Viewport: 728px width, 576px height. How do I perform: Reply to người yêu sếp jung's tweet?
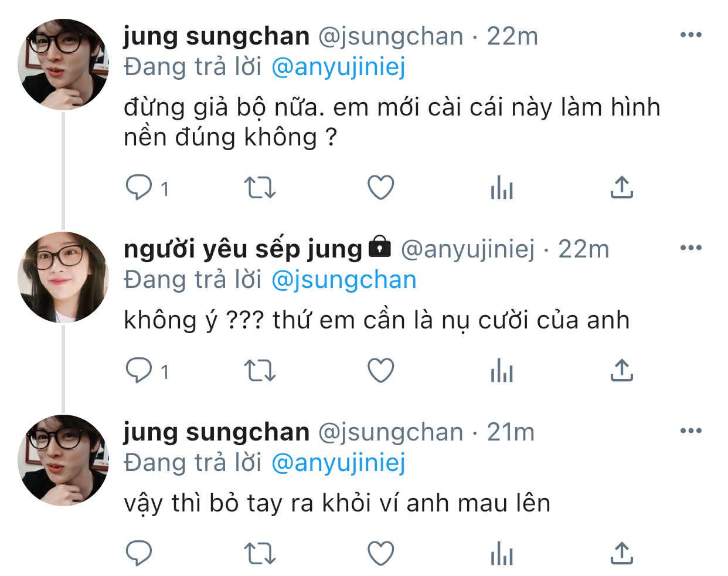[140, 371]
